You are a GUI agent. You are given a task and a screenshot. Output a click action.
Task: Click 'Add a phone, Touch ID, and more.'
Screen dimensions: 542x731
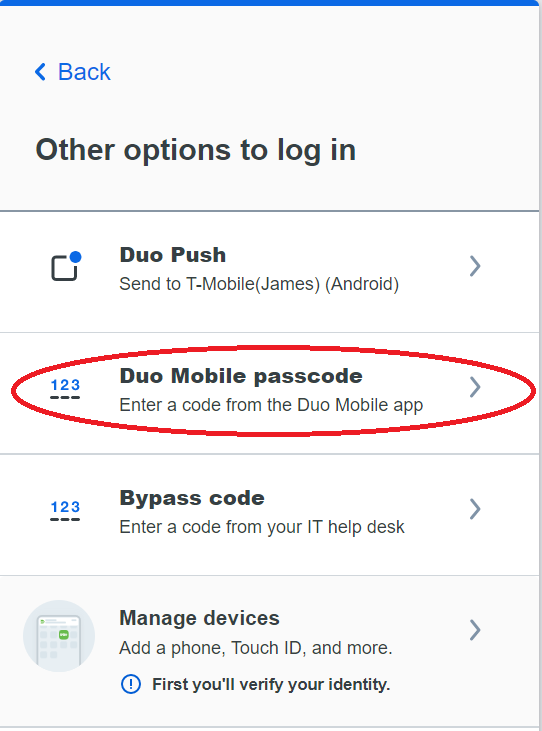(x=256, y=648)
